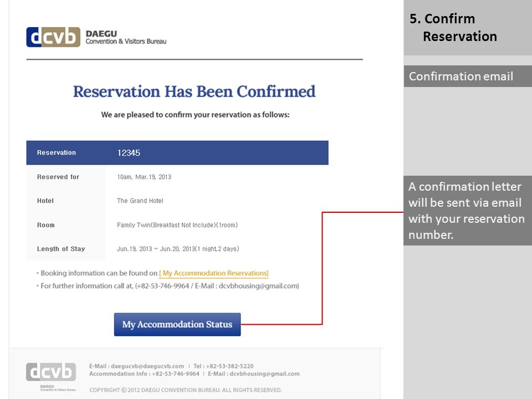Click the confirmation letter description box

[468, 211]
